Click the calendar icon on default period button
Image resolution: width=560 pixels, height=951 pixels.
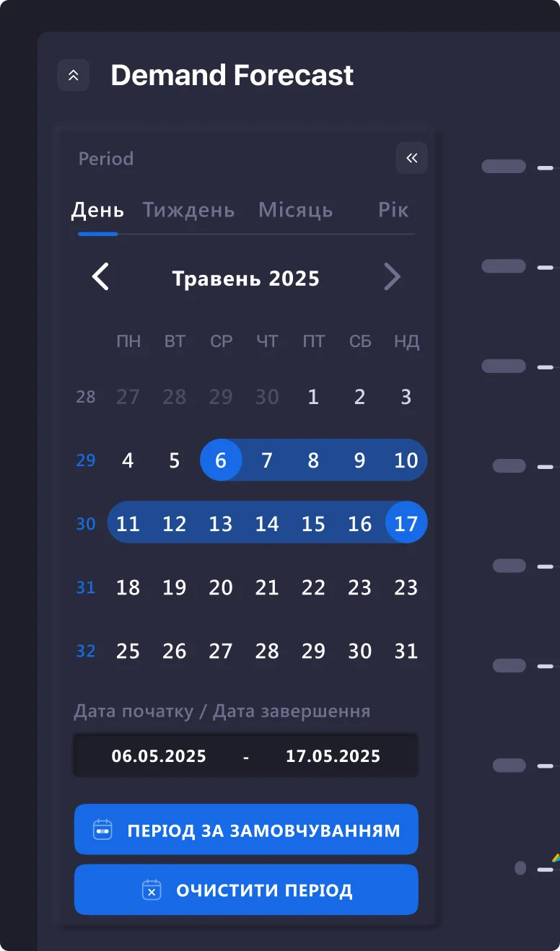click(103, 830)
